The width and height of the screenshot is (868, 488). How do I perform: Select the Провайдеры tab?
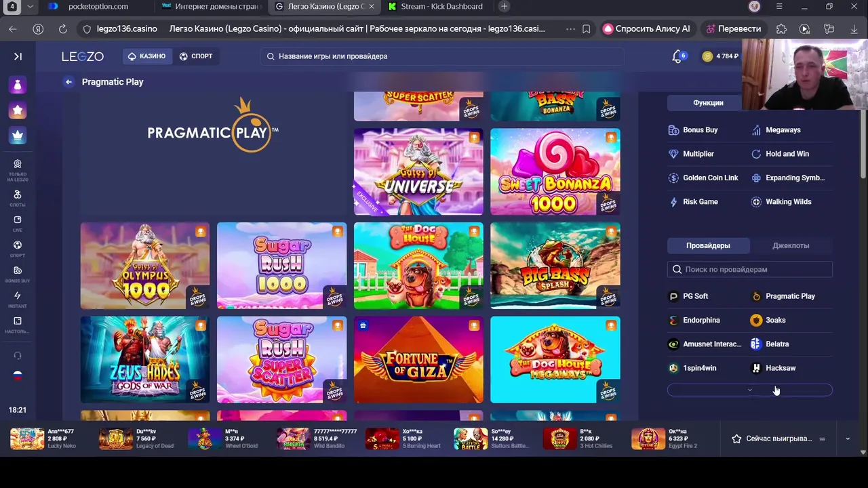(708, 245)
